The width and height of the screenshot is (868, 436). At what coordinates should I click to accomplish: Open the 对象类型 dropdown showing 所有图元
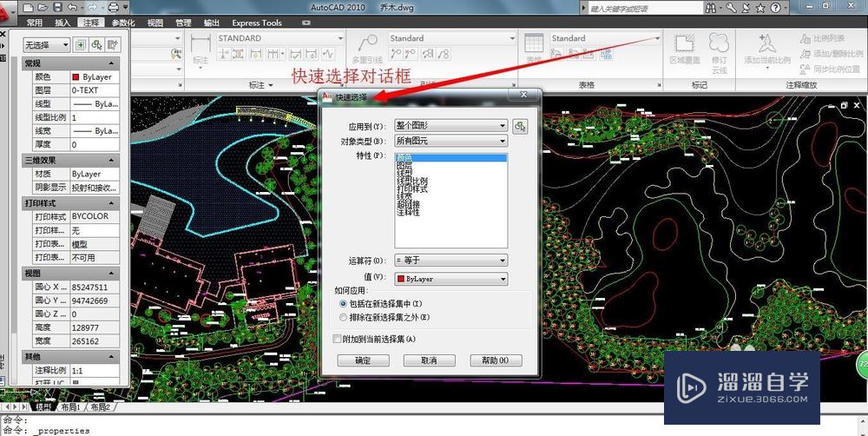tap(450, 141)
